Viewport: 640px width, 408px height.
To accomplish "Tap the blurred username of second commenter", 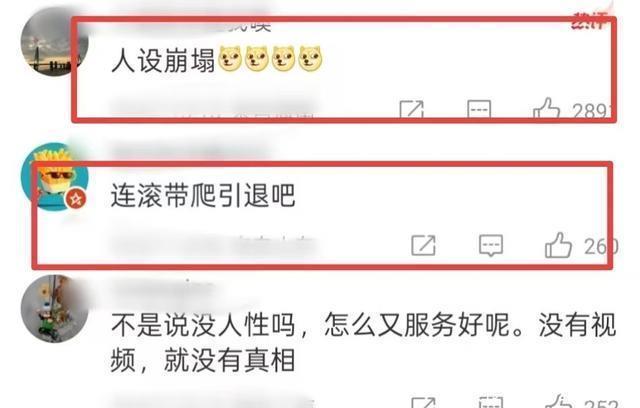I will 190,152.
